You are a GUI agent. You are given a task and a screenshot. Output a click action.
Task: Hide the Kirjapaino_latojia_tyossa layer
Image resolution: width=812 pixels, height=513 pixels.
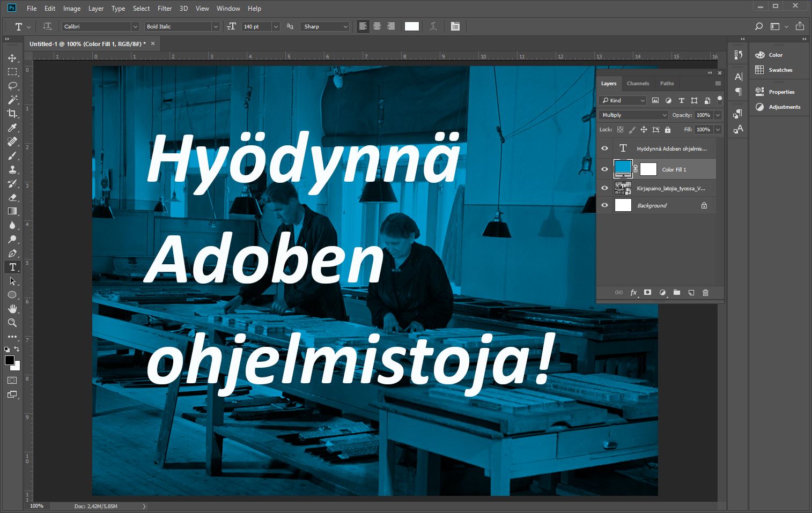point(604,188)
